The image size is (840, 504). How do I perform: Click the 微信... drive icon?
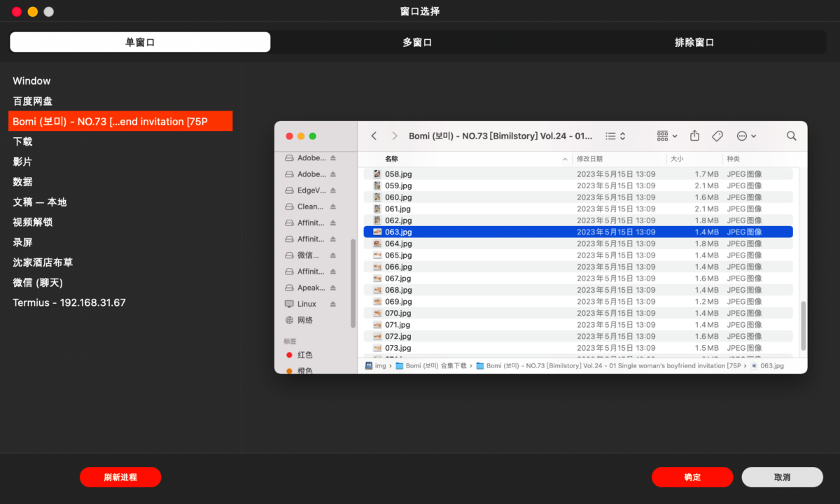289,255
